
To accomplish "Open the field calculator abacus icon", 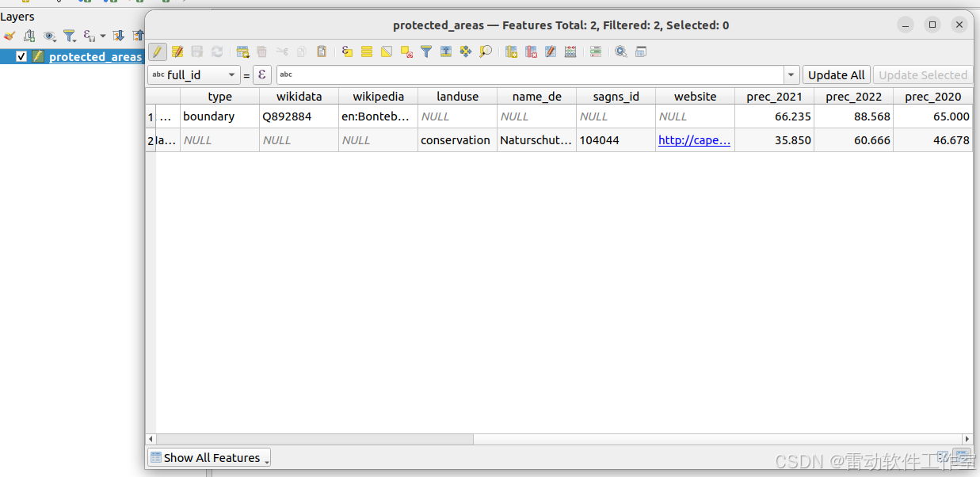I will [x=570, y=52].
